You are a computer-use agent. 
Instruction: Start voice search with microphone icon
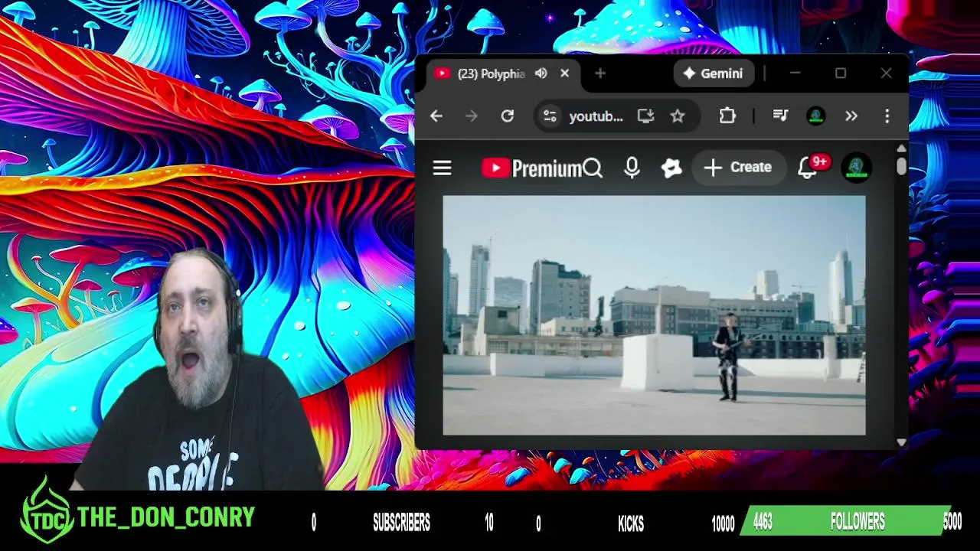click(x=632, y=168)
